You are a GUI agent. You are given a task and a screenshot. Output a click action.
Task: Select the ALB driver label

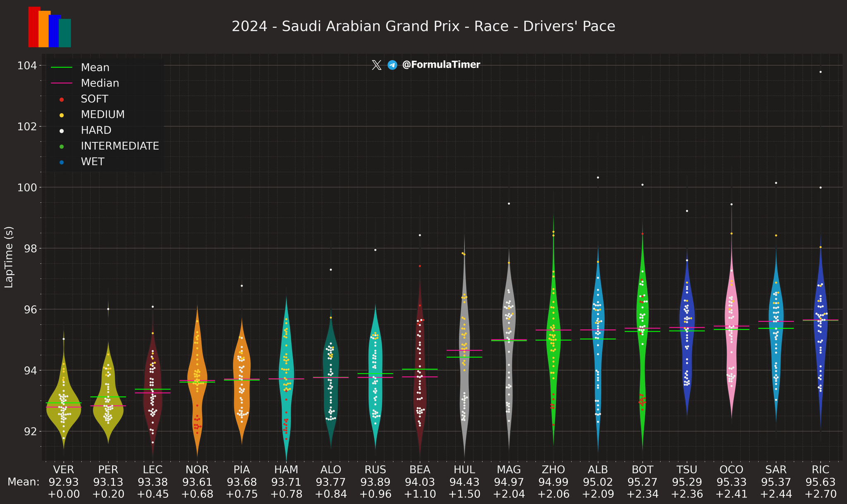point(598,470)
